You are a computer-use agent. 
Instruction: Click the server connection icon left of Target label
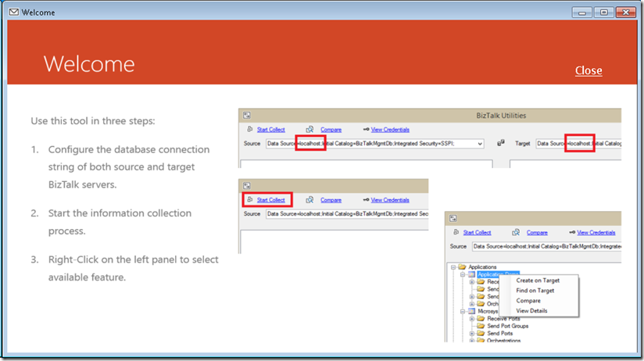click(501, 143)
